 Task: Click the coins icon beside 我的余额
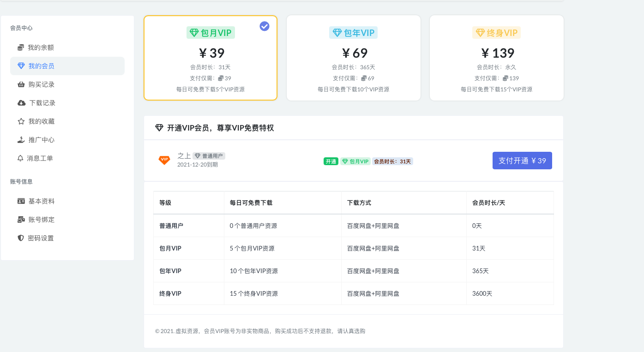(21, 48)
